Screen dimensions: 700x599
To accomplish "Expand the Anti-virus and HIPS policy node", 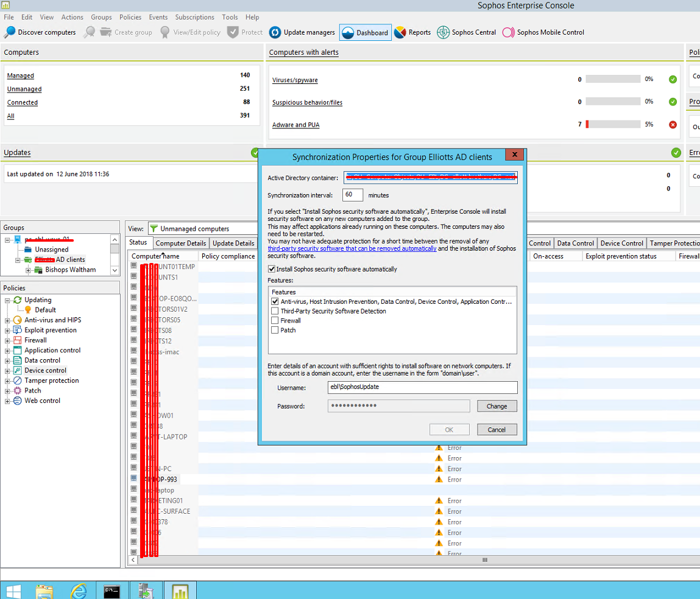I will click(x=7, y=320).
